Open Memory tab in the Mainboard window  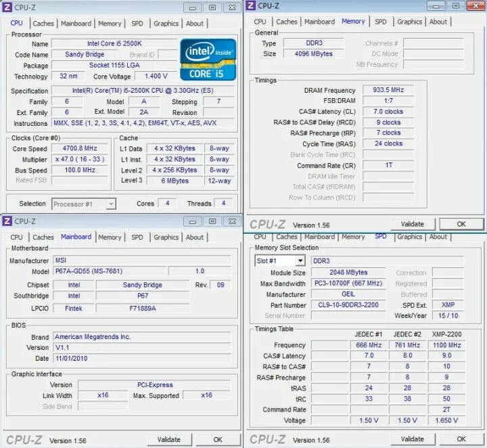pyautogui.click(x=110, y=238)
